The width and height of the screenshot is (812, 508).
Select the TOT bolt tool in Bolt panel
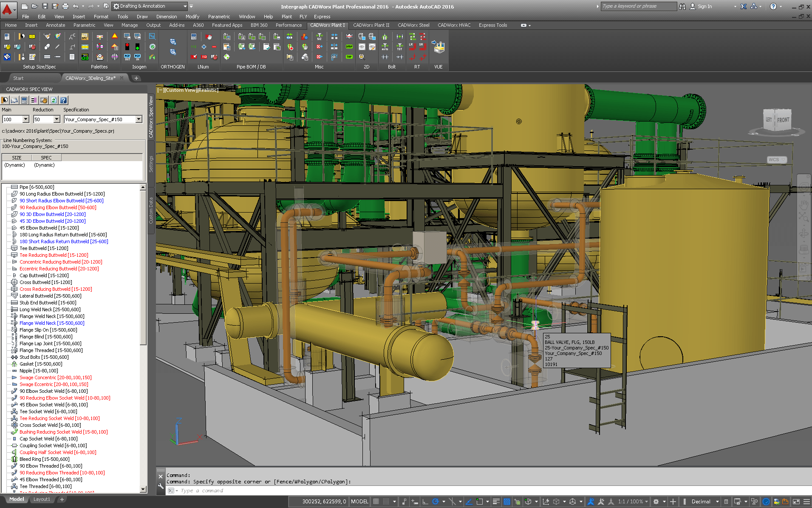pyautogui.click(x=400, y=47)
